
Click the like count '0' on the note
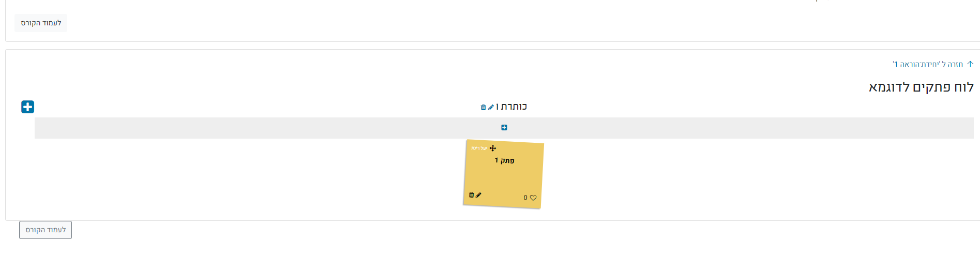pos(525,198)
